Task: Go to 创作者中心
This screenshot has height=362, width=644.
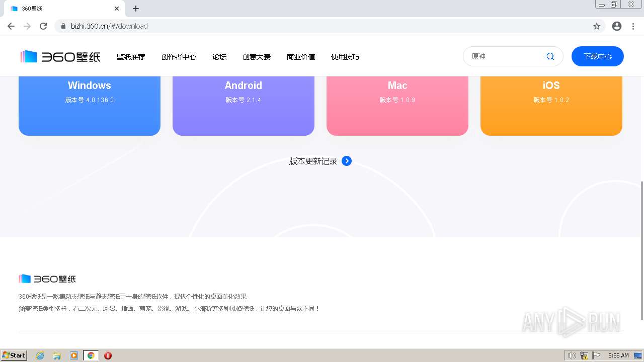Action: pyautogui.click(x=179, y=57)
